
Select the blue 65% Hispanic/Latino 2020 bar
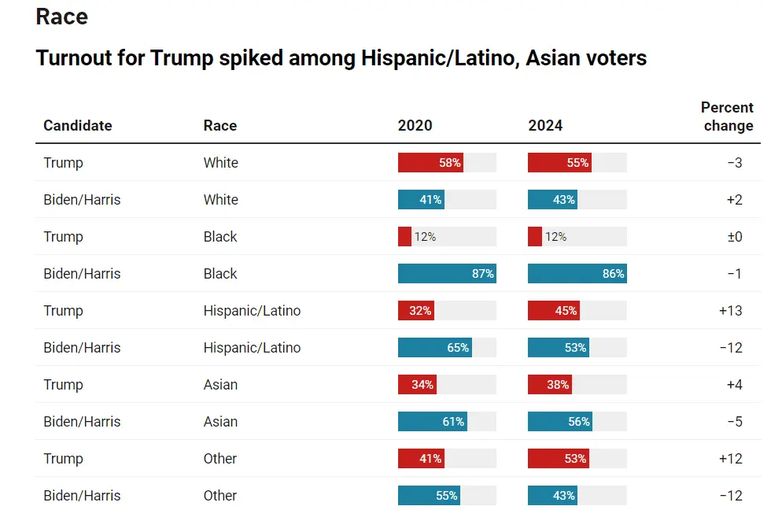(434, 348)
